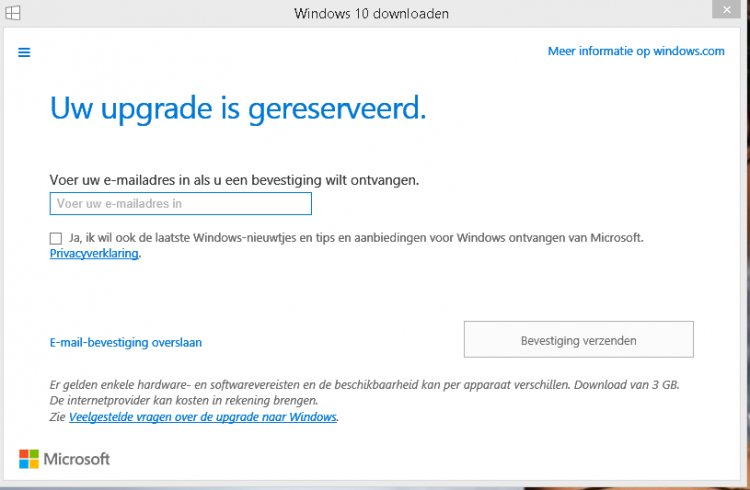This screenshot has width=750, height=490.
Task: Tick the Windows-nieuwtjes en tips checkbox
Action: pyautogui.click(x=56, y=238)
